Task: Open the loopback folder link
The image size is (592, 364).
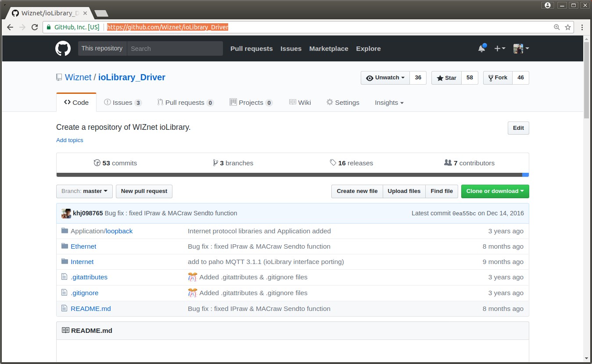Action: tap(119, 231)
